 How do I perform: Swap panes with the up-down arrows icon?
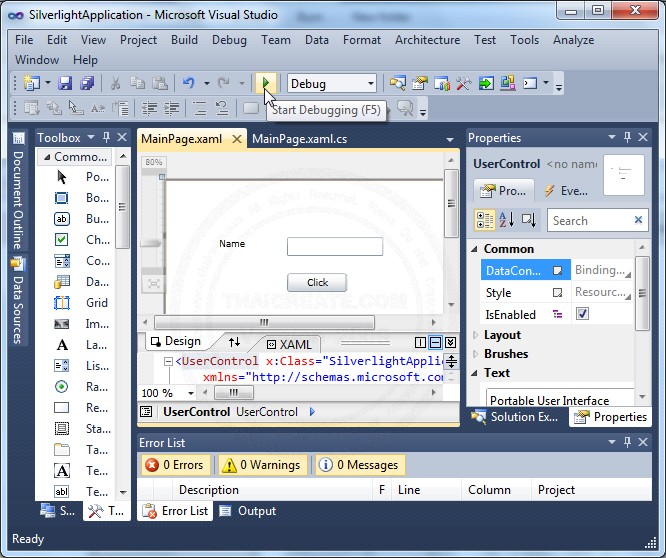234,342
